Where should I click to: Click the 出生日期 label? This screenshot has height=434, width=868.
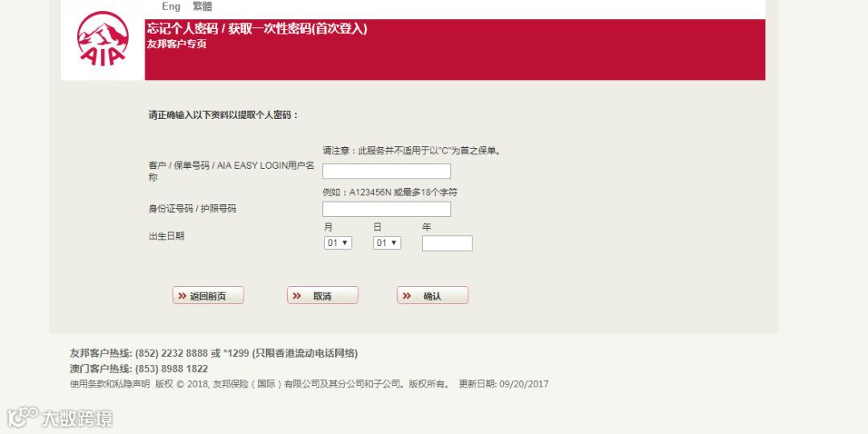click(166, 236)
